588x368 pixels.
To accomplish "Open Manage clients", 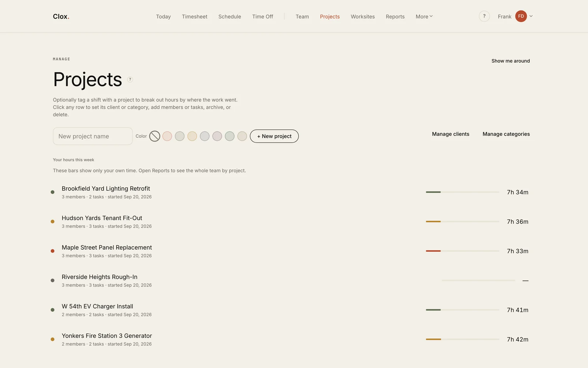I will 451,134.
